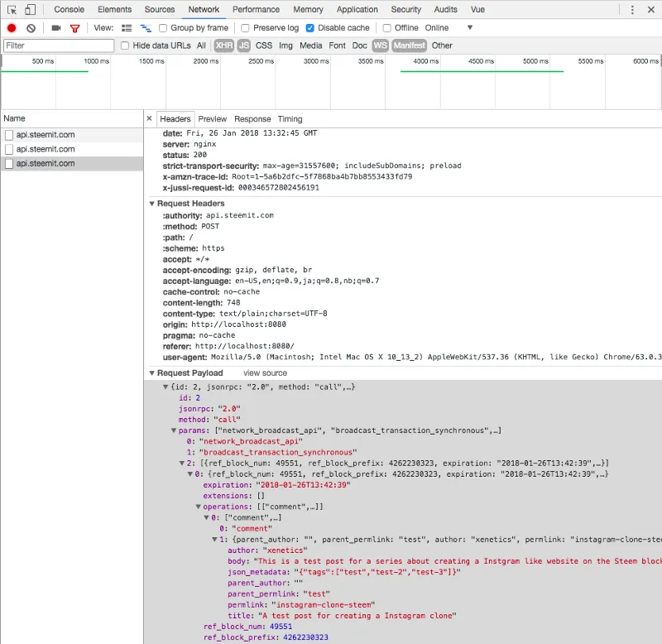Toggle the overview waterfall view icon
This screenshot has height=644, width=662.
(146, 28)
